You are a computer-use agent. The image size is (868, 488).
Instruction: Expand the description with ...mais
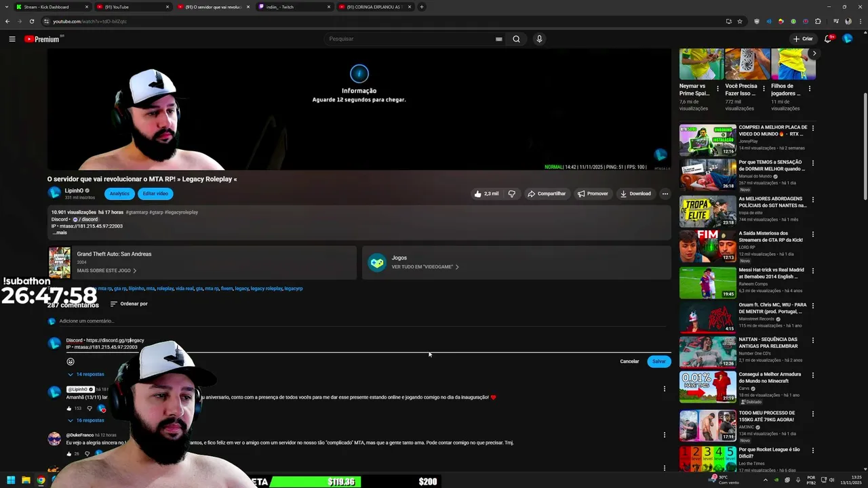pyautogui.click(x=60, y=232)
